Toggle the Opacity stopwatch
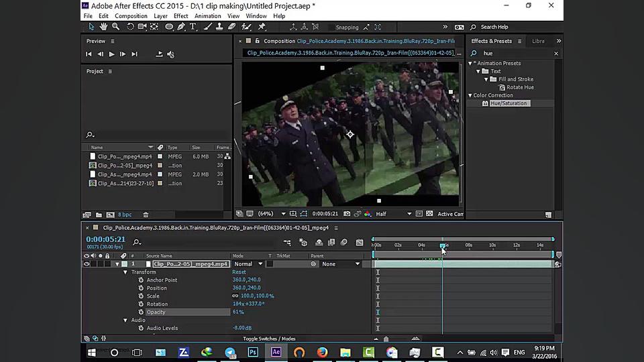The height and width of the screenshot is (362, 644). (x=141, y=312)
